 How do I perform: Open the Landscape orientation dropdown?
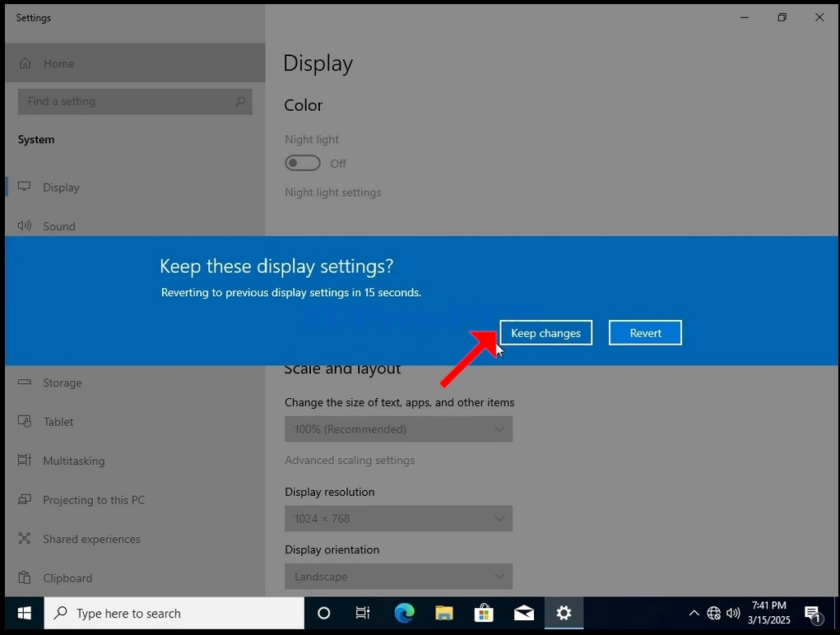click(x=398, y=577)
